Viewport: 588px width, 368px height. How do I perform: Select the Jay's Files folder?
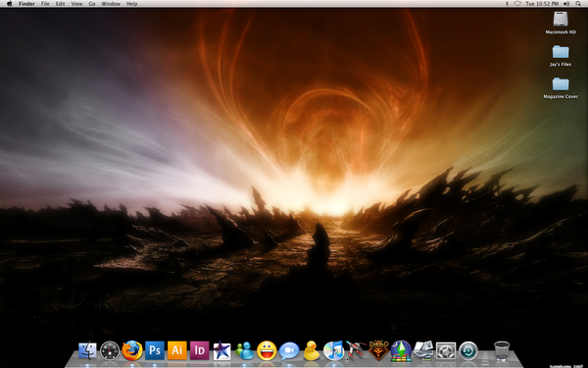(561, 56)
